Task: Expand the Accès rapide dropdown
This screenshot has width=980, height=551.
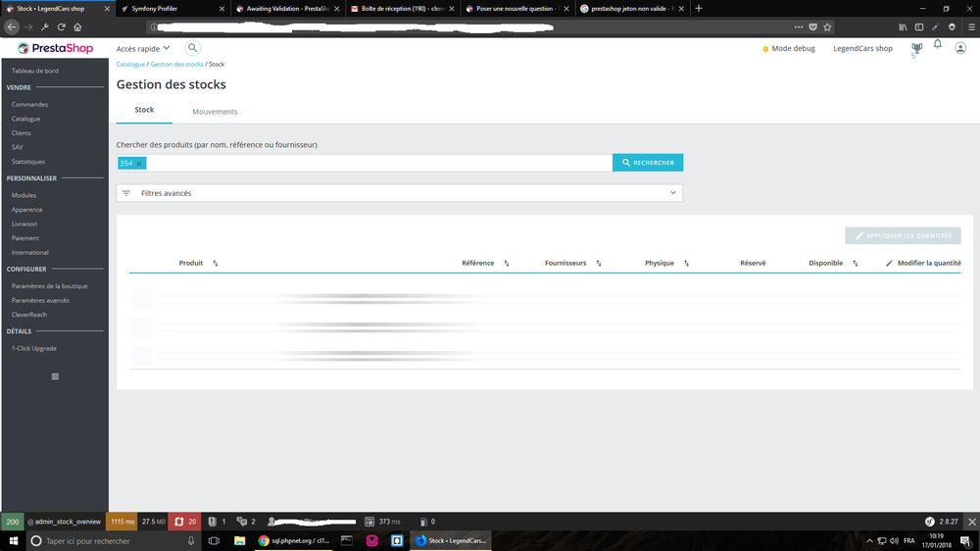Action: [x=143, y=49]
